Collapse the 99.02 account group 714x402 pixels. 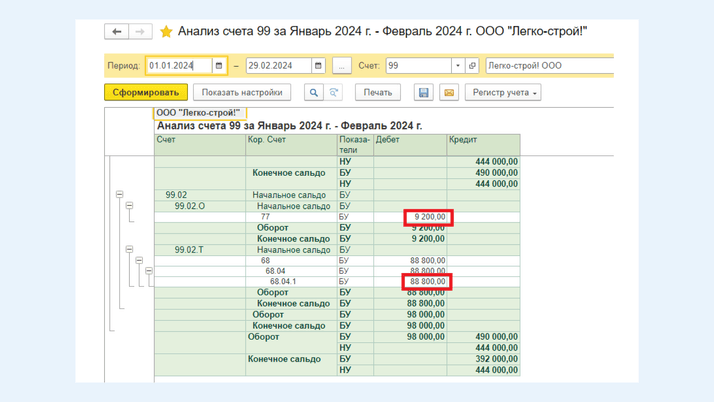coord(119,195)
